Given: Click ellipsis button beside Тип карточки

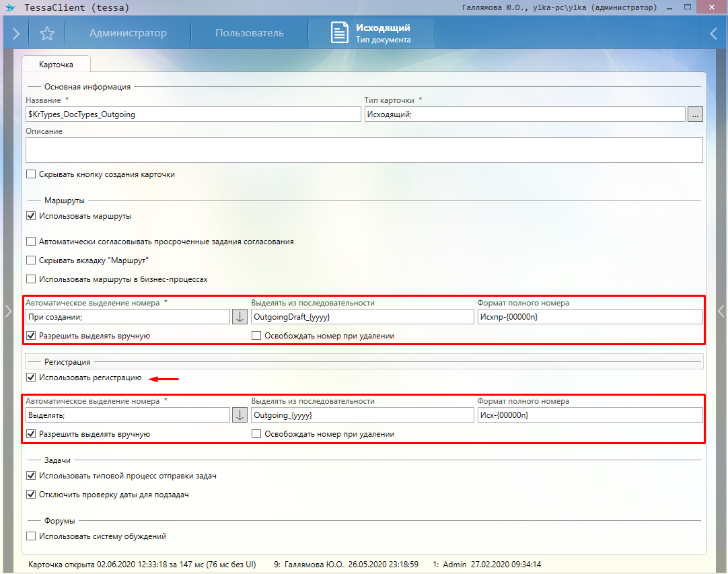Looking at the screenshot, I should [x=695, y=114].
